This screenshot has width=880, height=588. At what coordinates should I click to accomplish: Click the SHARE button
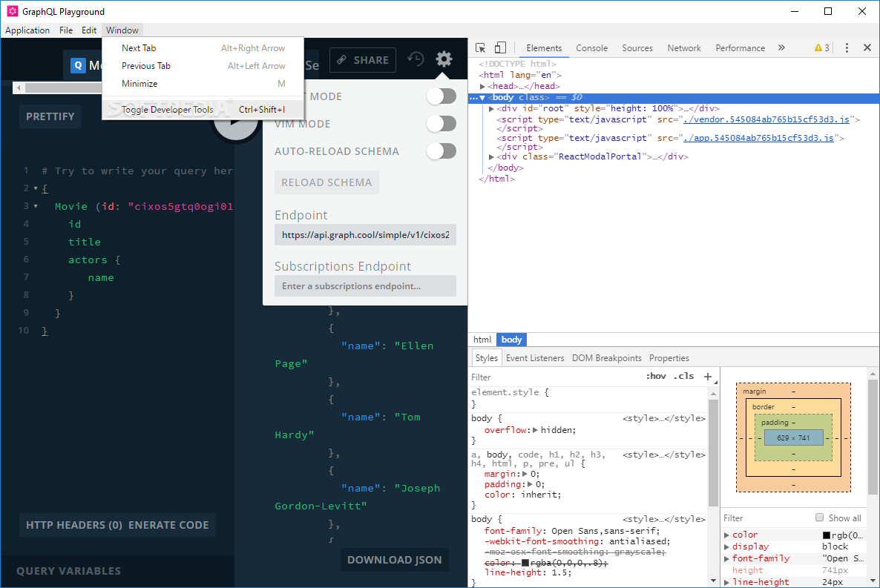coord(363,60)
